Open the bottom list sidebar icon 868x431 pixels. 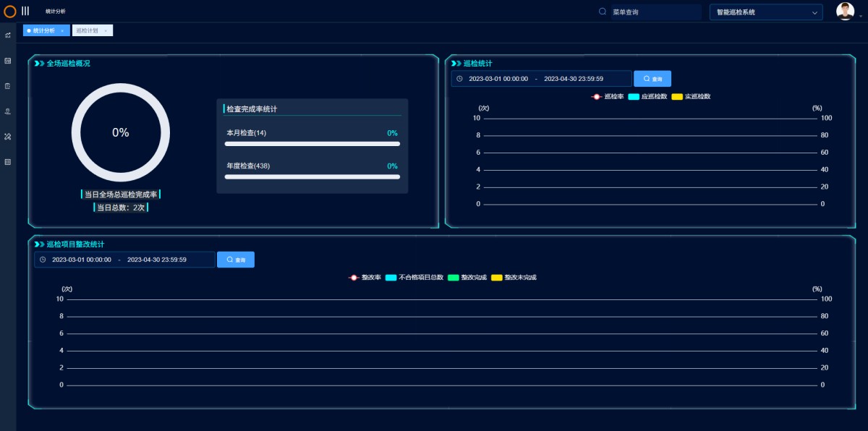8,162
